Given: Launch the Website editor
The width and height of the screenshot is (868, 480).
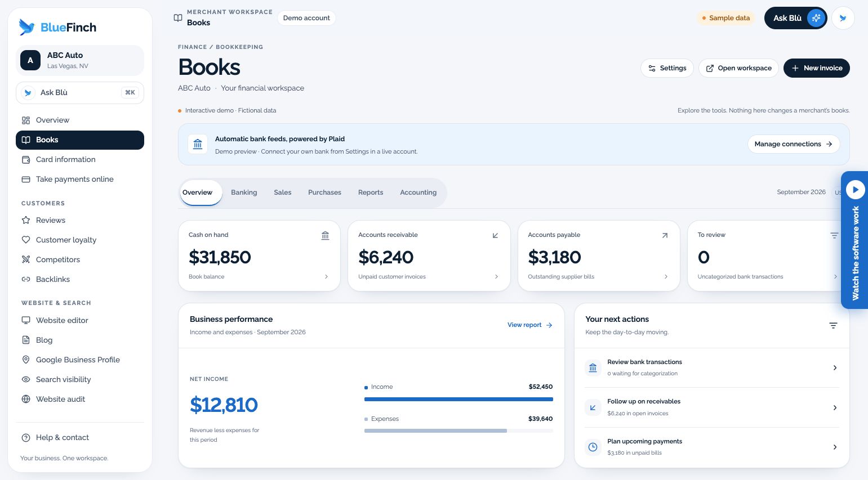Looking at the screenshot, I should pyautogui.click(x=80, y=320).
